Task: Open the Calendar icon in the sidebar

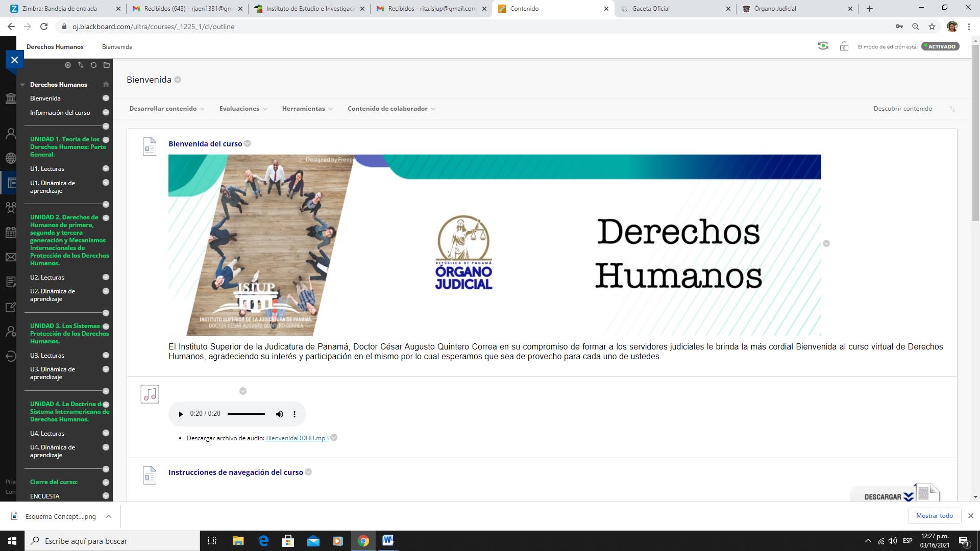Action: pyautogui.click(x=11, y=233)
